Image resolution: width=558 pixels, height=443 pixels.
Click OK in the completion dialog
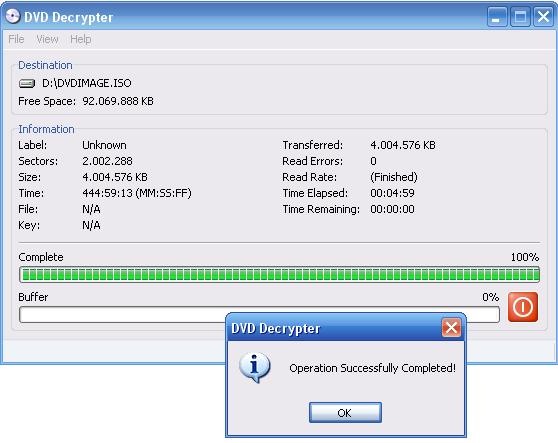(x=345, y=413)
